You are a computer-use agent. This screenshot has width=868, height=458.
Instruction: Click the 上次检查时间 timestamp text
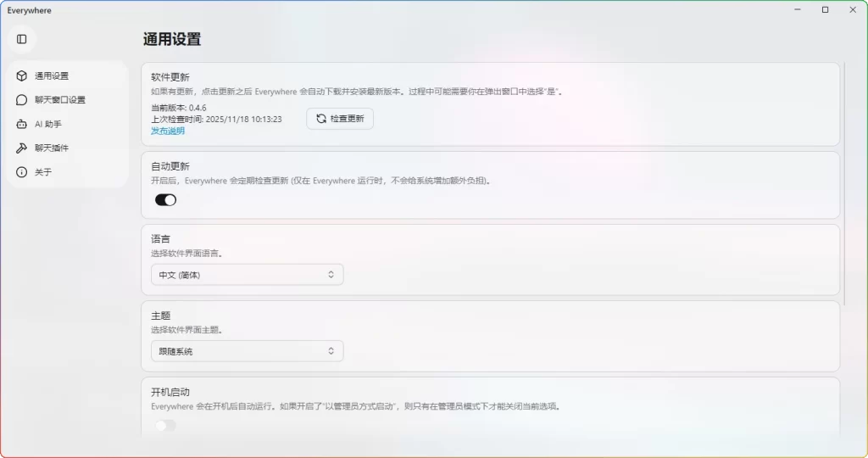coord(216,119)
